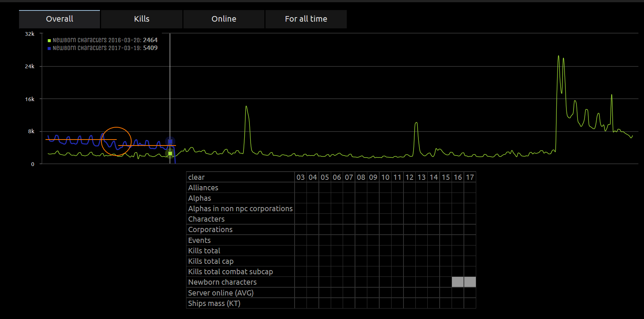Select the Events row label

(x=240, y=240)
